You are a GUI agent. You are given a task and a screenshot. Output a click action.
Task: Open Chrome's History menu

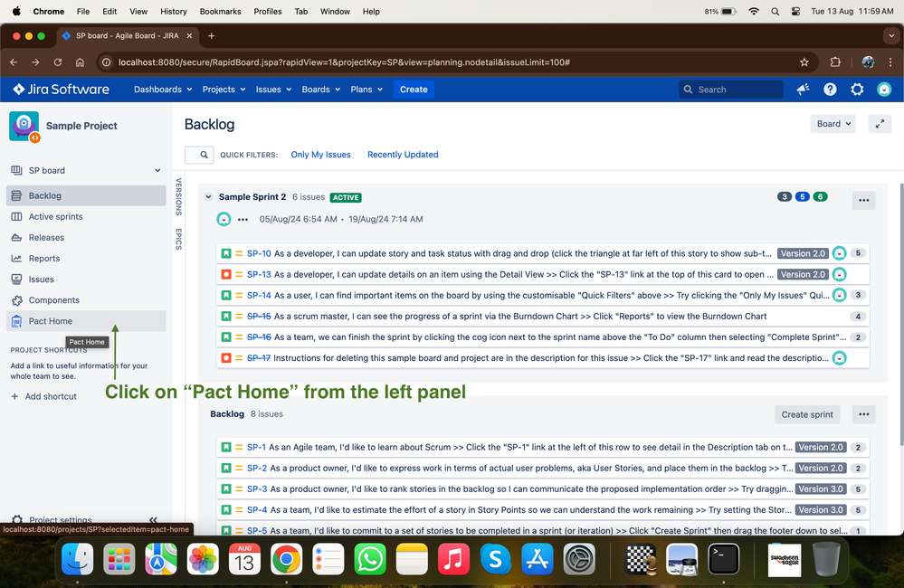[x=173, y=11]
